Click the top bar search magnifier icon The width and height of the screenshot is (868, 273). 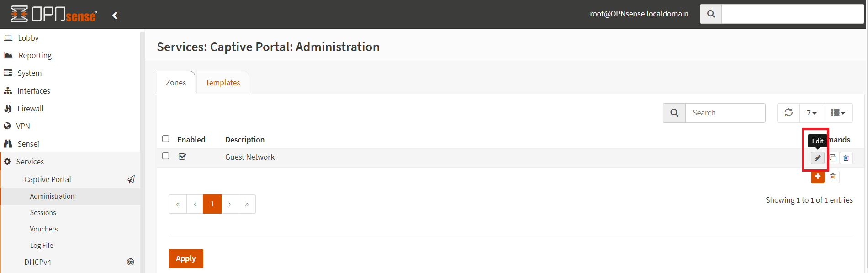[711, 14]
